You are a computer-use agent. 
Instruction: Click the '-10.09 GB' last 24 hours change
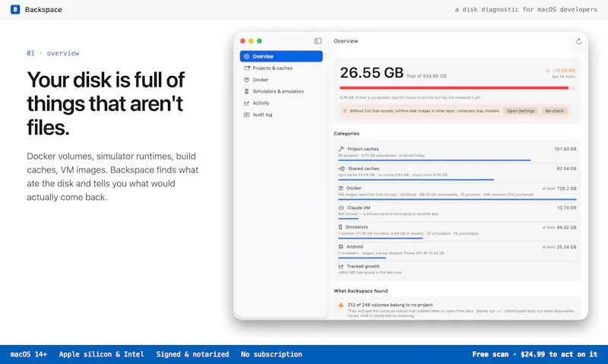coord(563,71)
